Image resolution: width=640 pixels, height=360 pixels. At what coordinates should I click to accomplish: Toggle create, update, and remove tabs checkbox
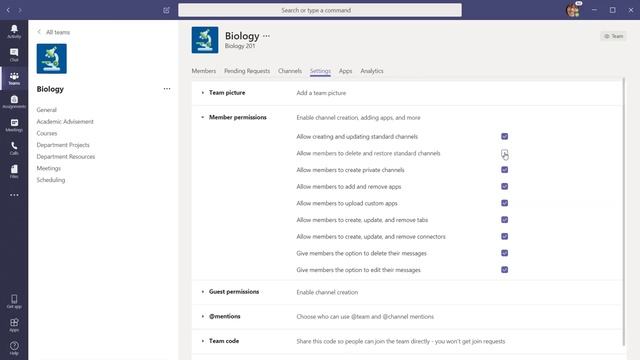pyautogui.click(x=504, y=220)
